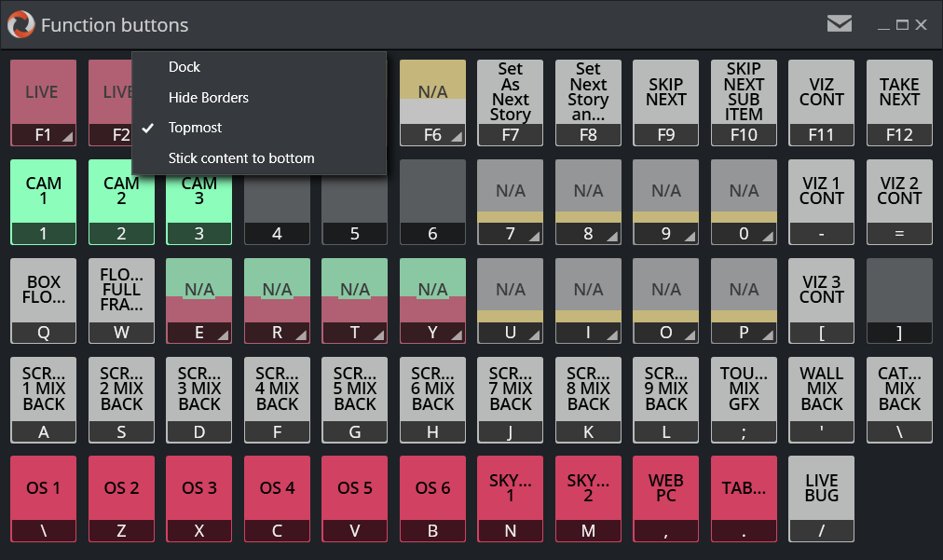Toggle the Topmost checked option
Viewport: 943px width, 560px height.
(x=196, y=128)
